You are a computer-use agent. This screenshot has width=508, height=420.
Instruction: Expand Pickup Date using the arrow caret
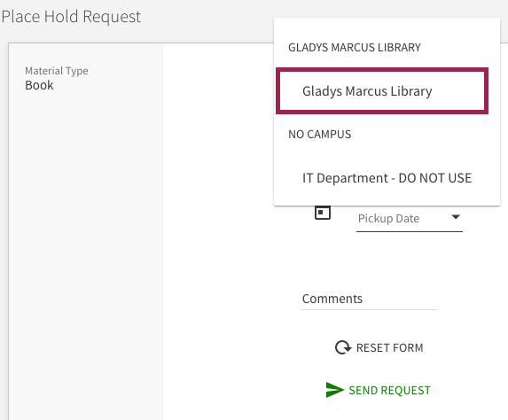click(x=456, y=217)
